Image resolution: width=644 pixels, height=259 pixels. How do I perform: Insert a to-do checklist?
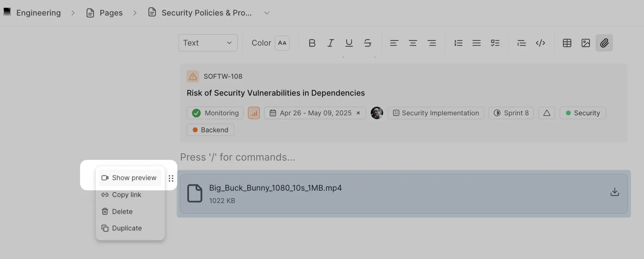[495, 43]
